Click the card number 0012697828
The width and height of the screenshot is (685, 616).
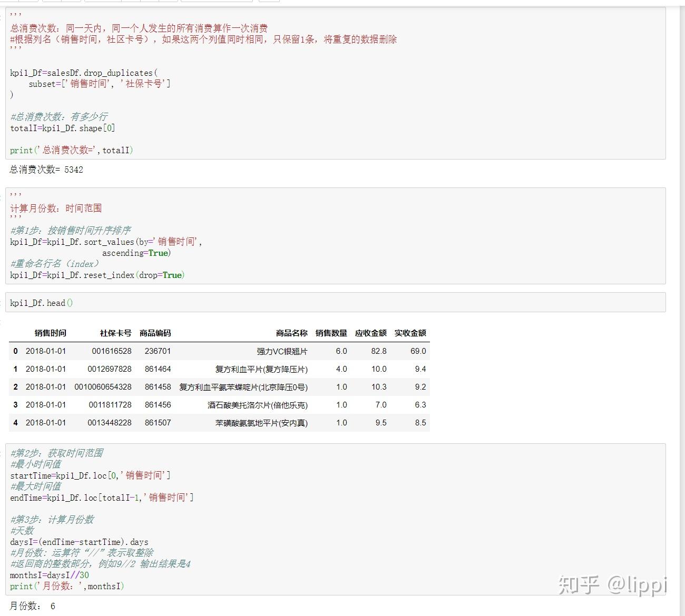click(x=110, y=369)
